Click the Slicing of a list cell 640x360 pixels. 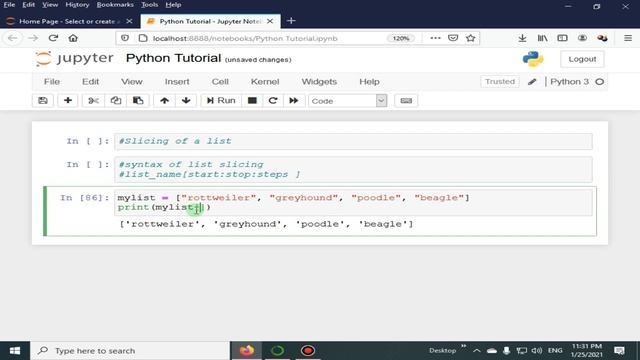point(353,141)
